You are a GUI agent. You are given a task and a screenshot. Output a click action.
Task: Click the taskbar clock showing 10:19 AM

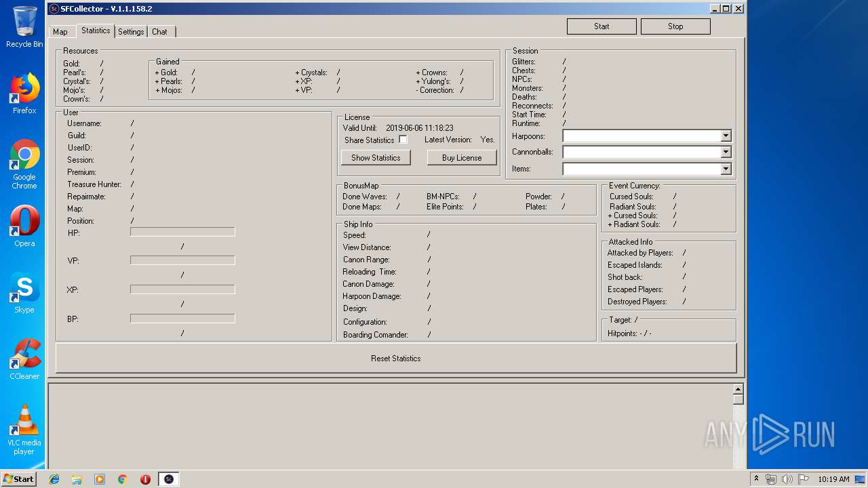(833, 479)
